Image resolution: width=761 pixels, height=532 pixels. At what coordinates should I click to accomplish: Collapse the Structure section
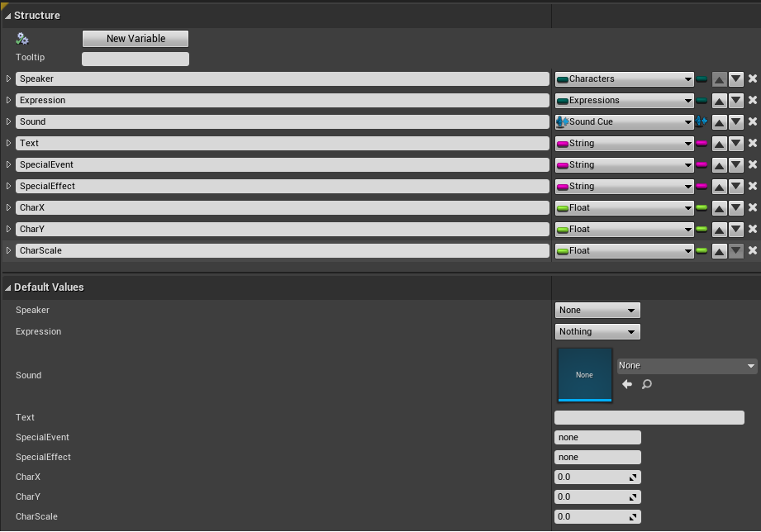click(7, 15)
